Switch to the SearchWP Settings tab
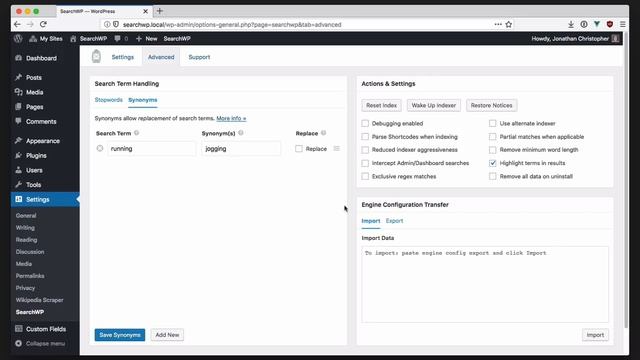This screenshot has width=640, height=360. (x=122, y=57)
